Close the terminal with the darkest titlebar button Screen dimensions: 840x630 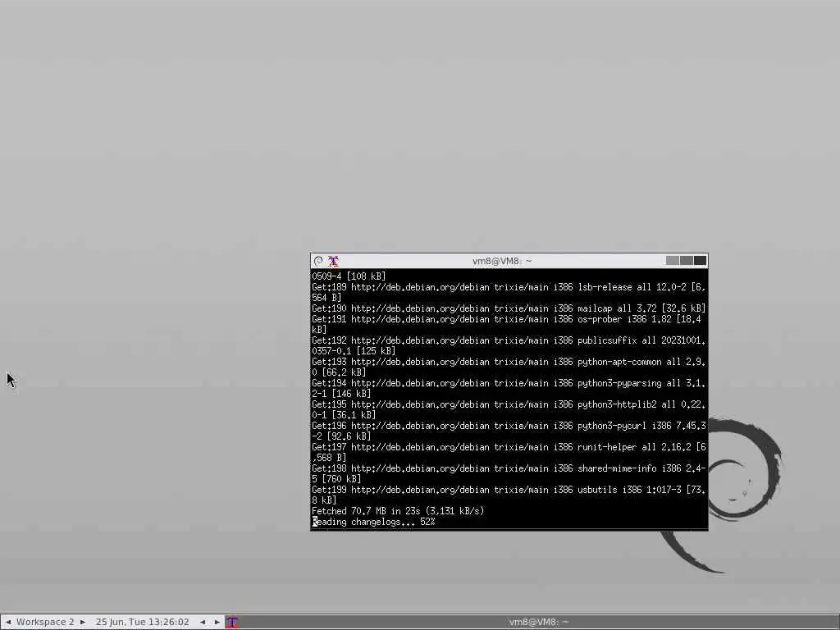coord(701,260)
